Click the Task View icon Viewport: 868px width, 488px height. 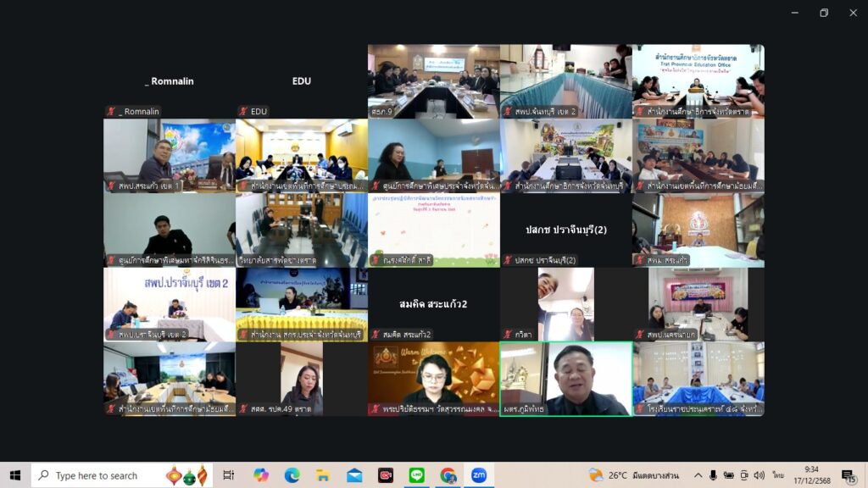tap(229, 475)
